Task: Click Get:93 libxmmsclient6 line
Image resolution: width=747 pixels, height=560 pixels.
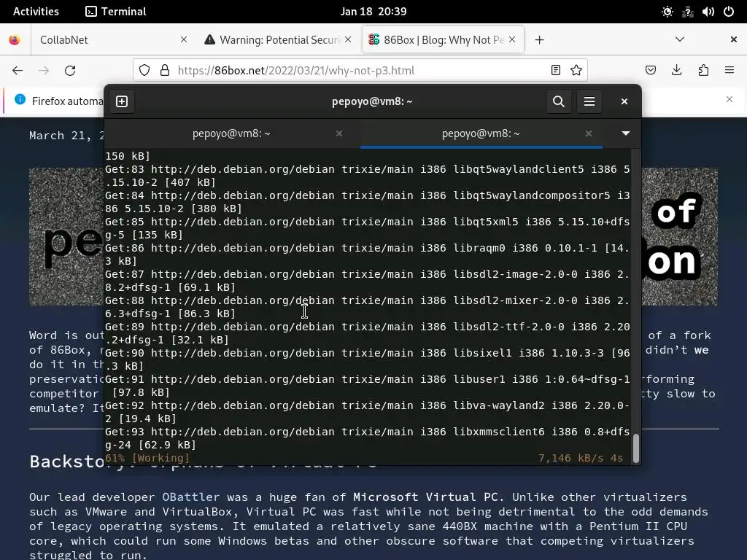Action: [368, 438]
